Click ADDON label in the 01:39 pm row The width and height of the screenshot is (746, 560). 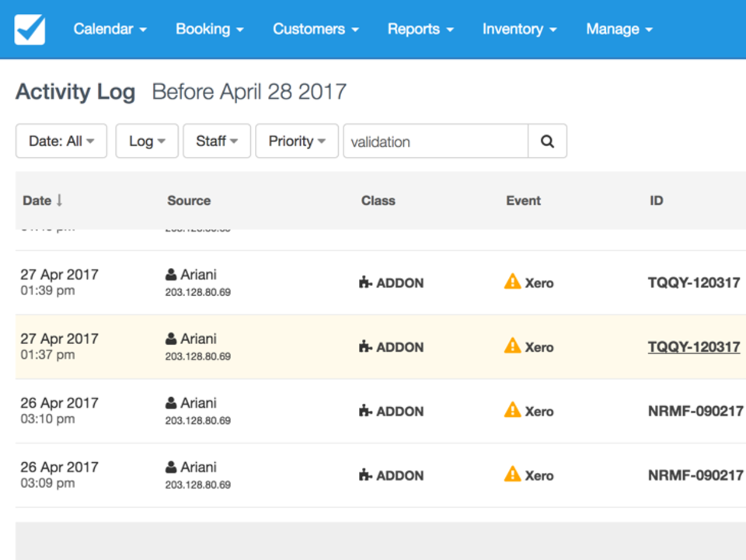click(x=400, y=283)
